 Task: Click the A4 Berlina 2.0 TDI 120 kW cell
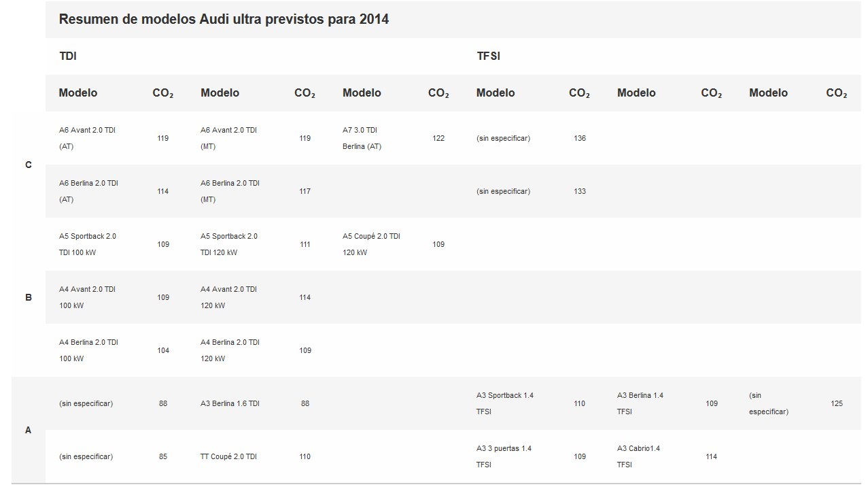[x=230, y=350]
